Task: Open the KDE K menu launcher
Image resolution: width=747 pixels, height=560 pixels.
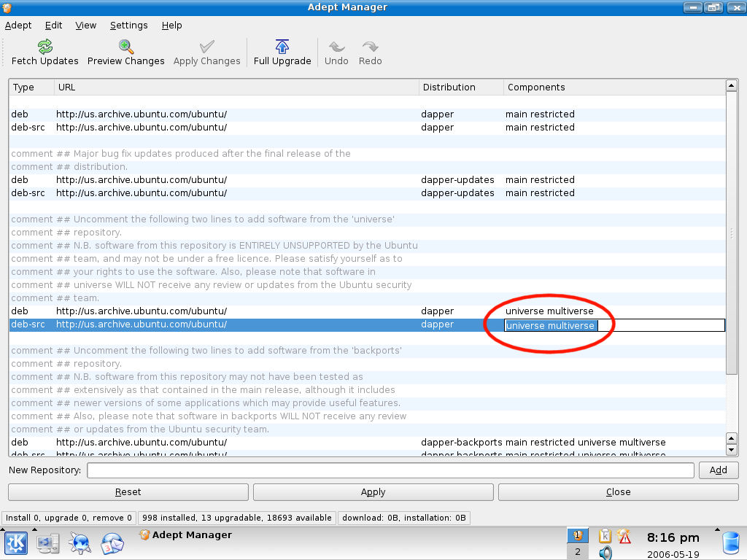Action: click(x=16, y=543)
